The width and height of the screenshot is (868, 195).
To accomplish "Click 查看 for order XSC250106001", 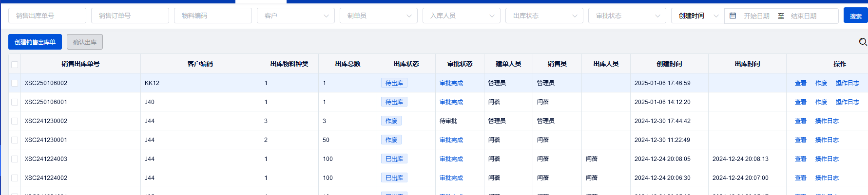I will tap(801, 102).
